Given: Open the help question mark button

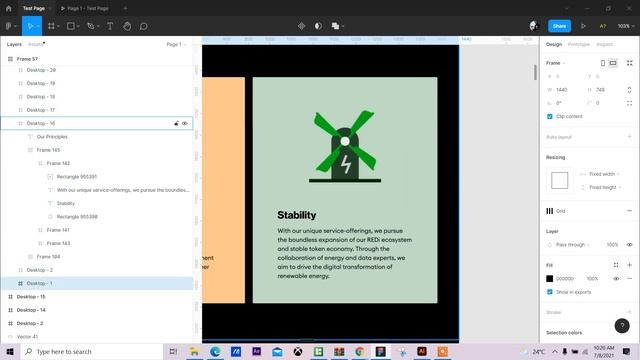Looking at the screenshot, I should pyautogui.click(x=622, y=325).
